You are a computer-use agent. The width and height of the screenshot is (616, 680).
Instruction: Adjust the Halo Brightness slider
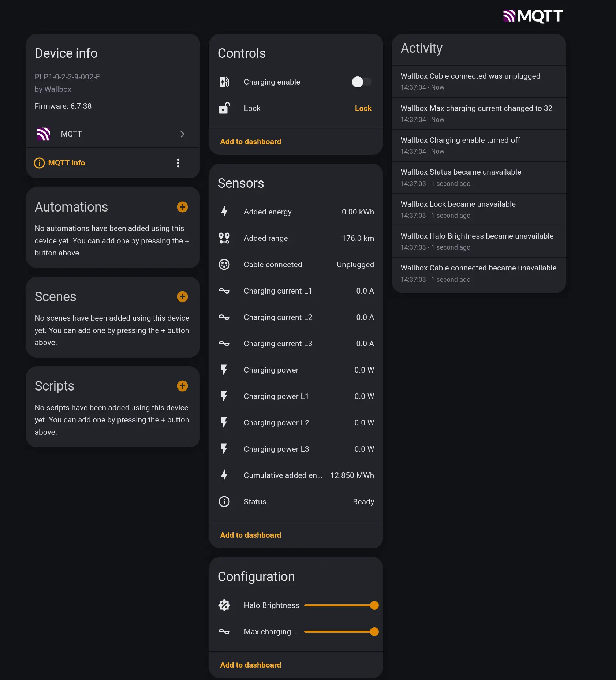click(x=341, y=605)
